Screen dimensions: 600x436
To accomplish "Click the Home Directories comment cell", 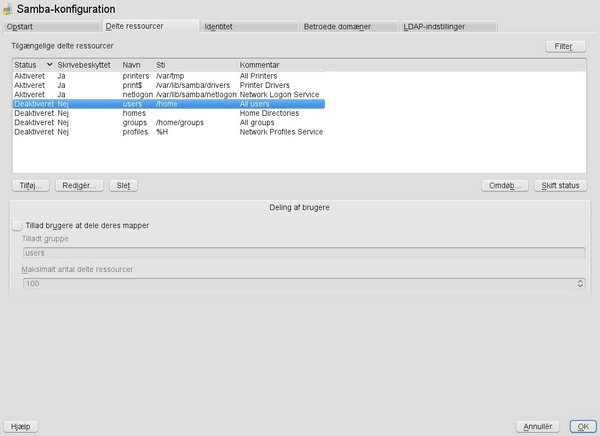I will pyautogui.click(x=269, y=113).
